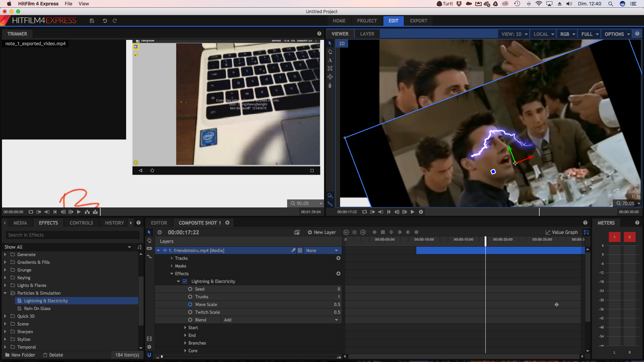This screenshot has width=644, height=362.
Task: Open timeline settings gear icon
Action: [x=149, y=347]
